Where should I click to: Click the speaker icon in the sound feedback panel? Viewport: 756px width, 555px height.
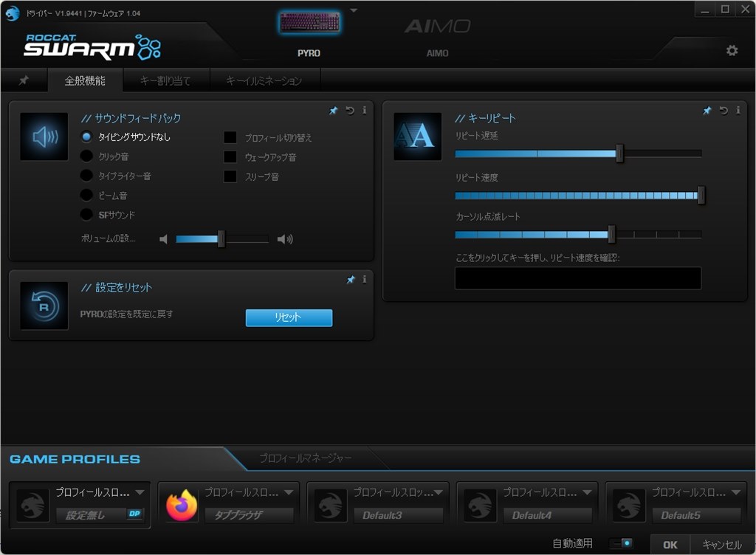point(43,137)
